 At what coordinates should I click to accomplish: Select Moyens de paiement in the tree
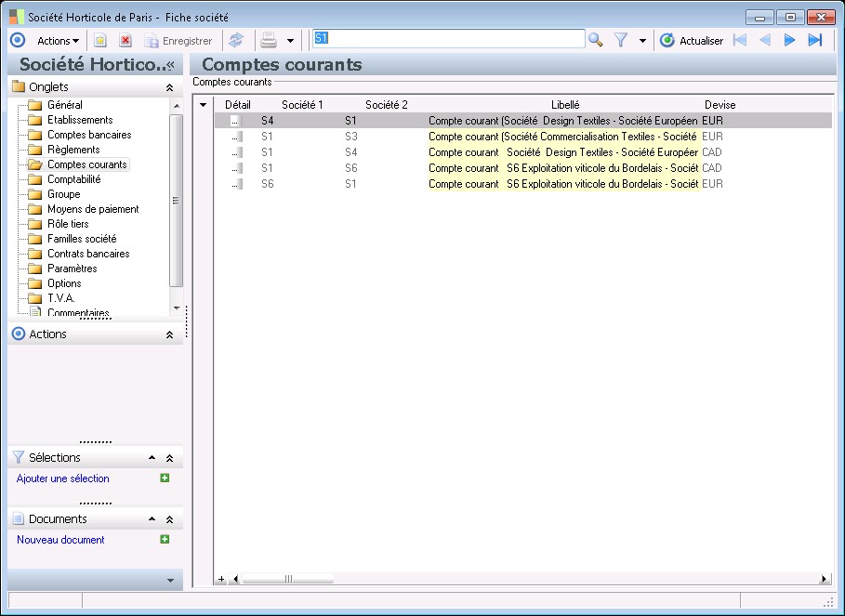(x=93, y=209)
